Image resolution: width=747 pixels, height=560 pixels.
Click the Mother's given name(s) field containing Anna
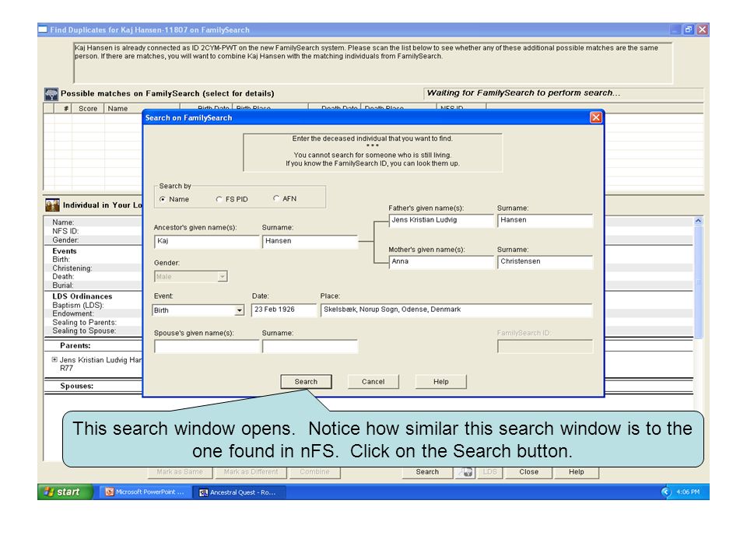click(x=441, y=262)
